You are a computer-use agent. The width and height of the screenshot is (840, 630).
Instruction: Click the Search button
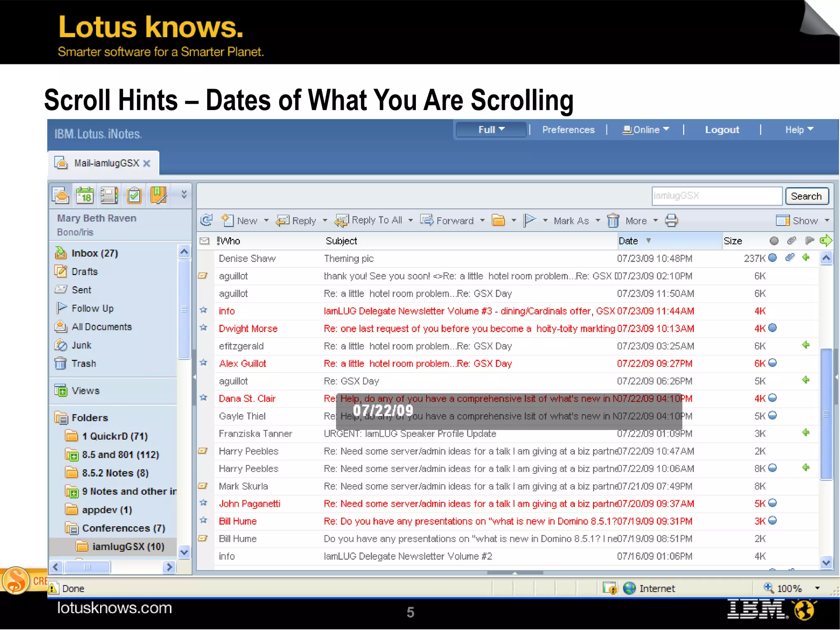pos(806,196)
